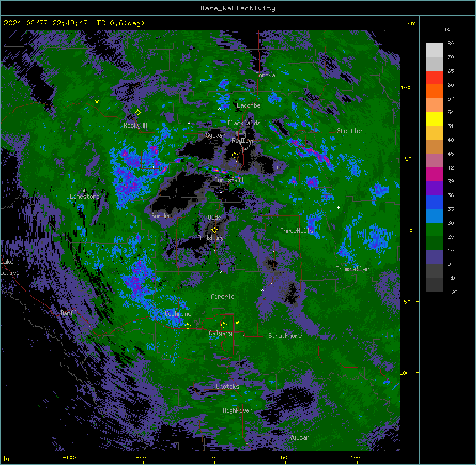Screen dimensions: 476x465
Task: Click the Lake Louise label at left edge
Action: (10, 267)
